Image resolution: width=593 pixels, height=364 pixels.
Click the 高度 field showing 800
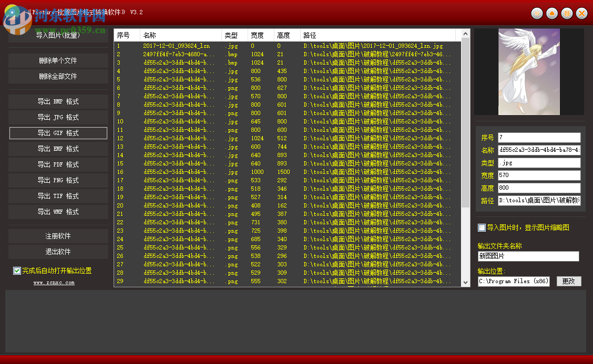coord(539,188)
